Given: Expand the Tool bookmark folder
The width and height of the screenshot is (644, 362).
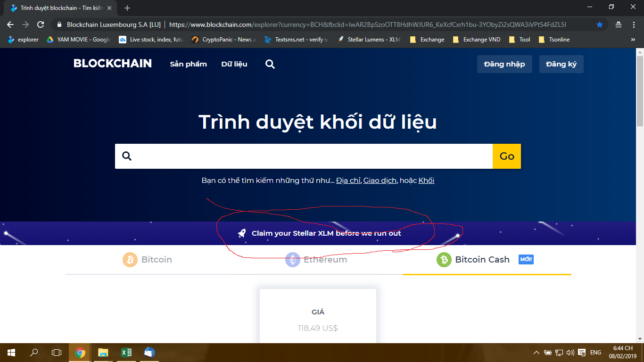Looking at the screenshot, I should click(x=520, y=40).
